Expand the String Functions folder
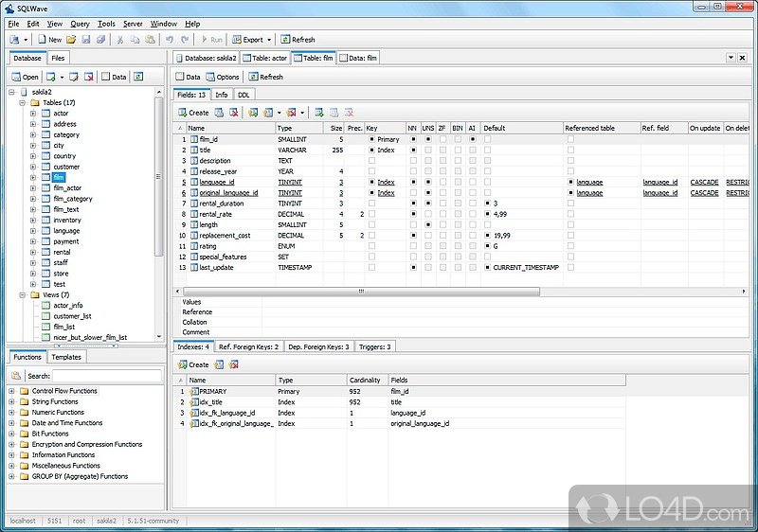Image resolution: width=758 pixels, height=532 pixels. pos(11,401)
